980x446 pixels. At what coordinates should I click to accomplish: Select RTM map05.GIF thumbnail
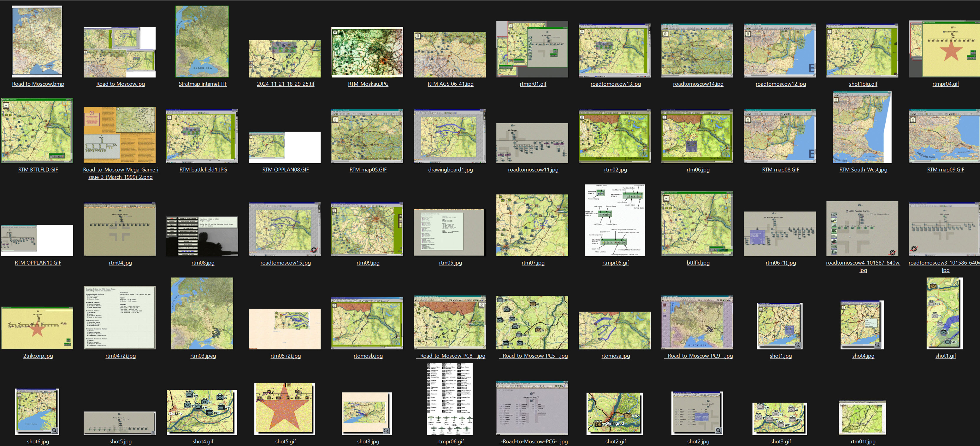click(367, 136)
